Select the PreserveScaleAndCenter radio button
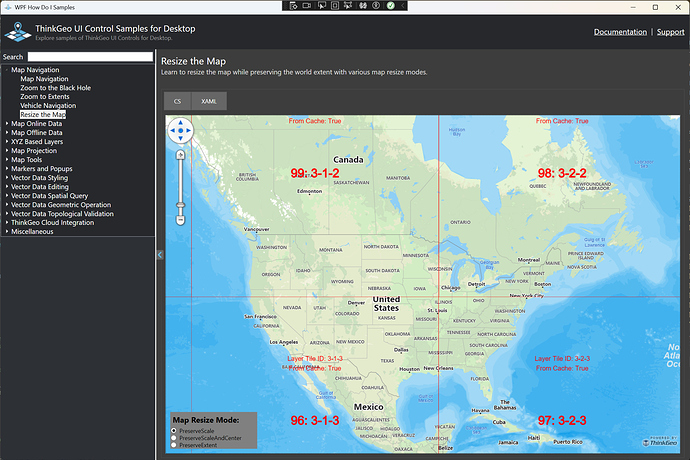The image size is (690, 460). 174,438
